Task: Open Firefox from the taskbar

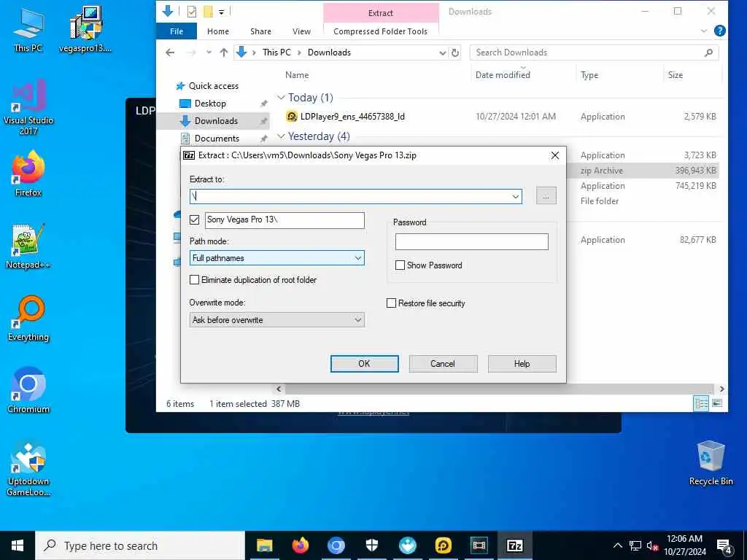Action: [x=300, y=545]
